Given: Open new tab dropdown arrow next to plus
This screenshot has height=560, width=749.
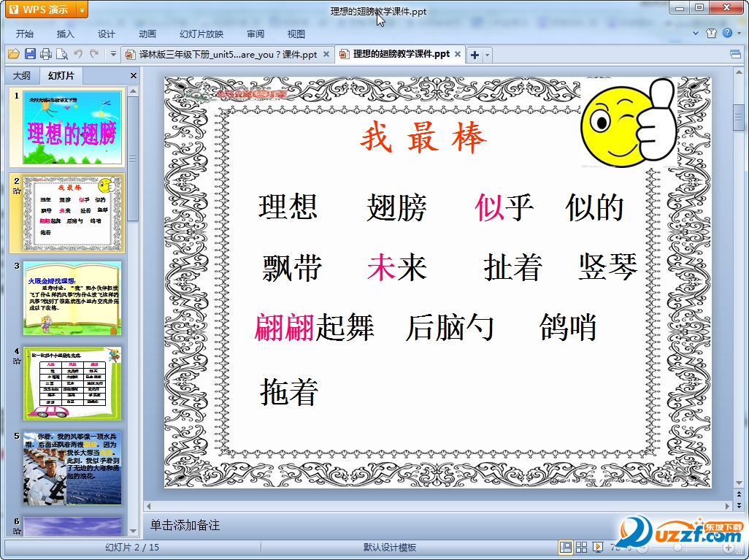Looking at the screenshot, I should [x=487, y=55].
